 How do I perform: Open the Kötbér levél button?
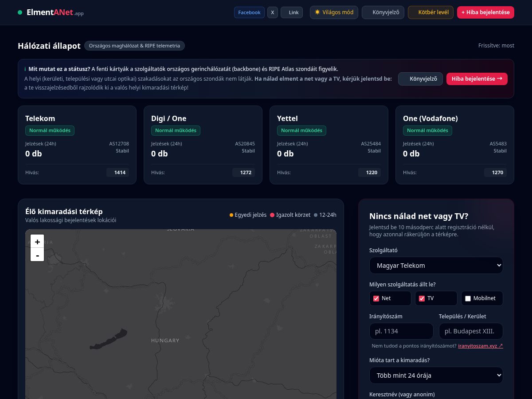(430, 12)
